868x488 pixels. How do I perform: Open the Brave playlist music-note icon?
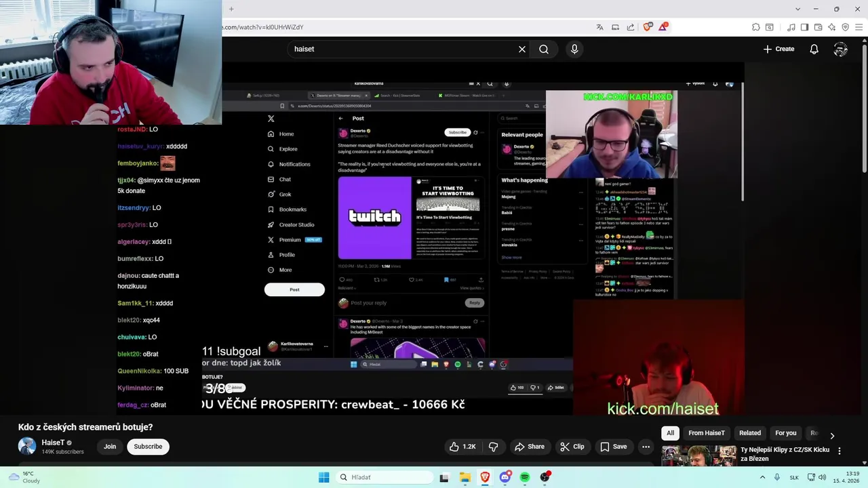click(791, 27)
